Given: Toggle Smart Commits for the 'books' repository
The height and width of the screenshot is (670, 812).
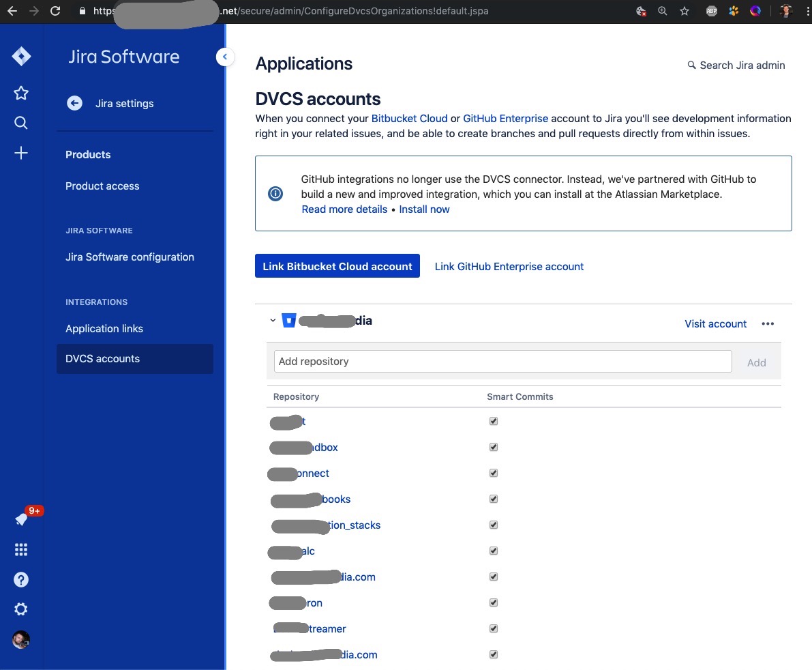Looking at the screenshot, I should click(494, 499).
